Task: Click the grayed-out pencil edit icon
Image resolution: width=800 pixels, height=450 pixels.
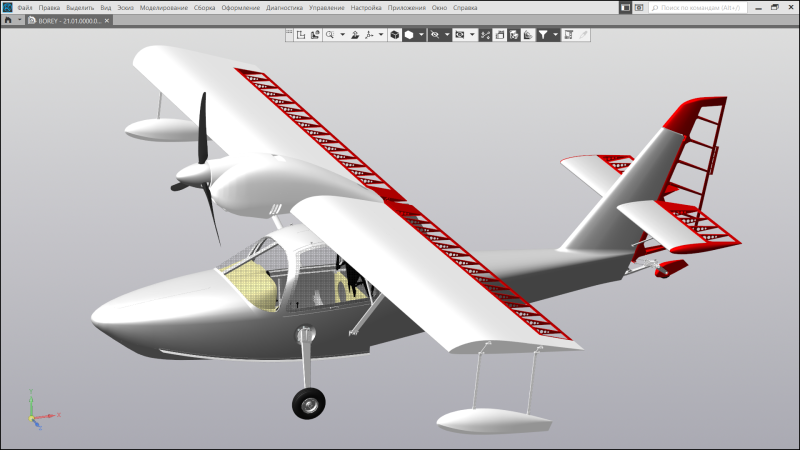Action: 583,35
